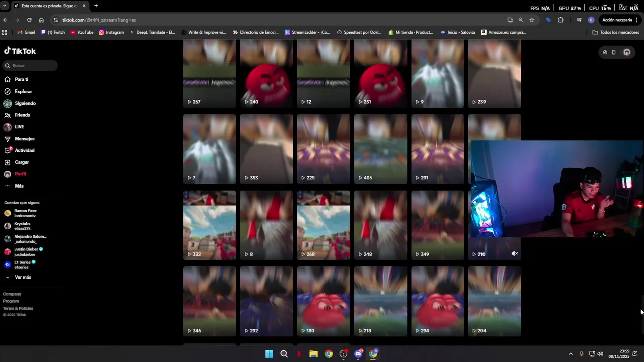The height and width of the screenshot is (362, 644).
Task: Bookmark this page with star
Action: 532,20
